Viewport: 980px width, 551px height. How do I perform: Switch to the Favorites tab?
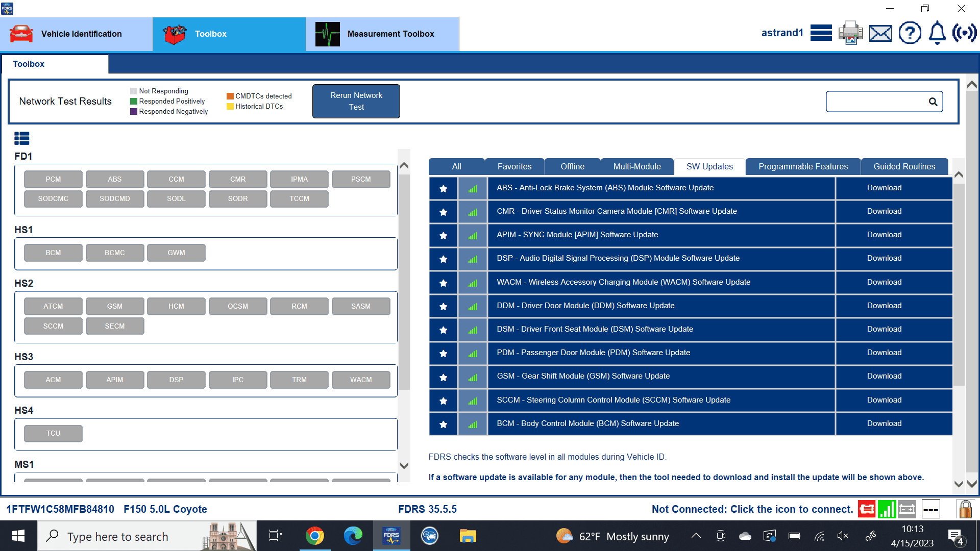(514, 167)
